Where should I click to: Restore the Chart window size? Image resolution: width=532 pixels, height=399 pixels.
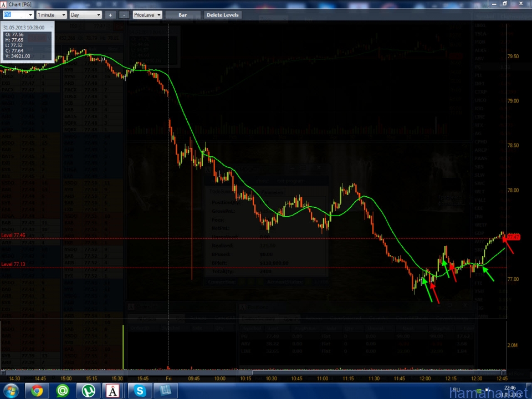(505, 4)
